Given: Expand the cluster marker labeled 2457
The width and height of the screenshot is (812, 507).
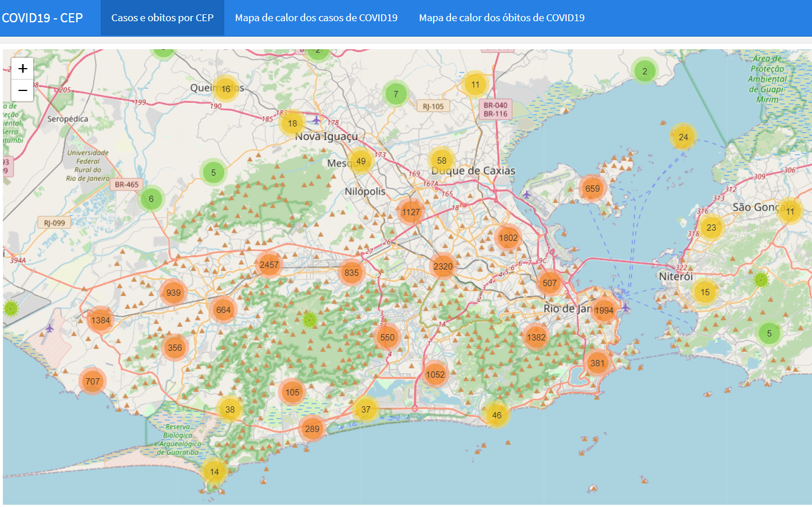Looking at the screenshot, I should pos(269,264).
